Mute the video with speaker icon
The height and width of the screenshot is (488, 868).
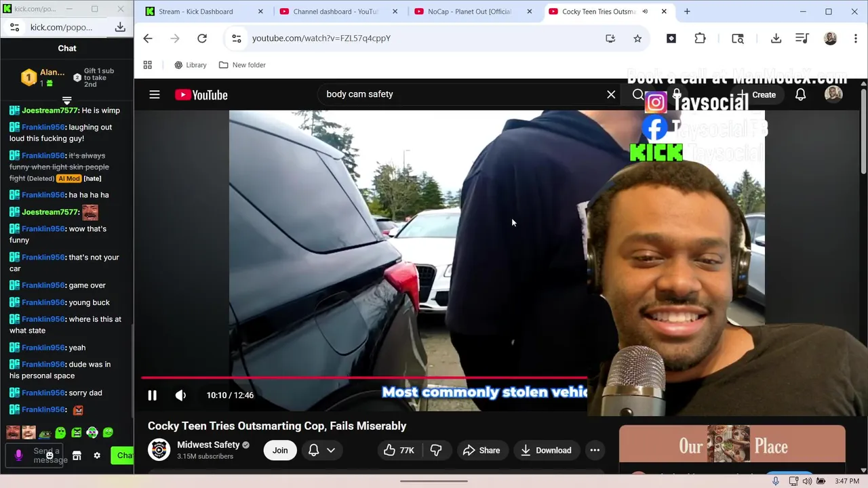coord(180,395)
